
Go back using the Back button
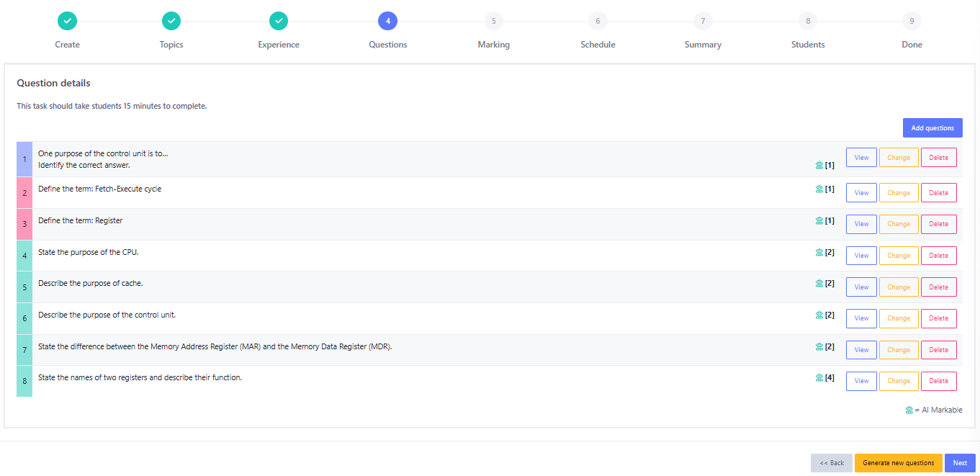tap(832, 463)
